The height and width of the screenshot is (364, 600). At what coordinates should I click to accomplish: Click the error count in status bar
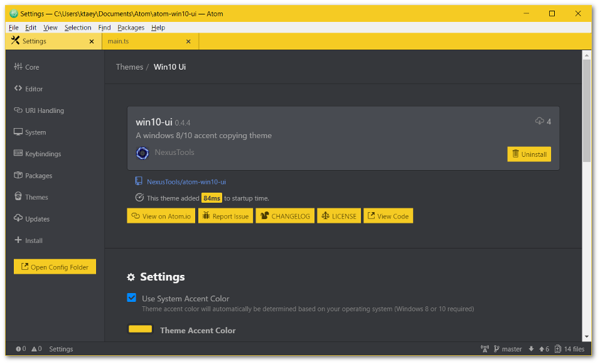pos(21,349)
